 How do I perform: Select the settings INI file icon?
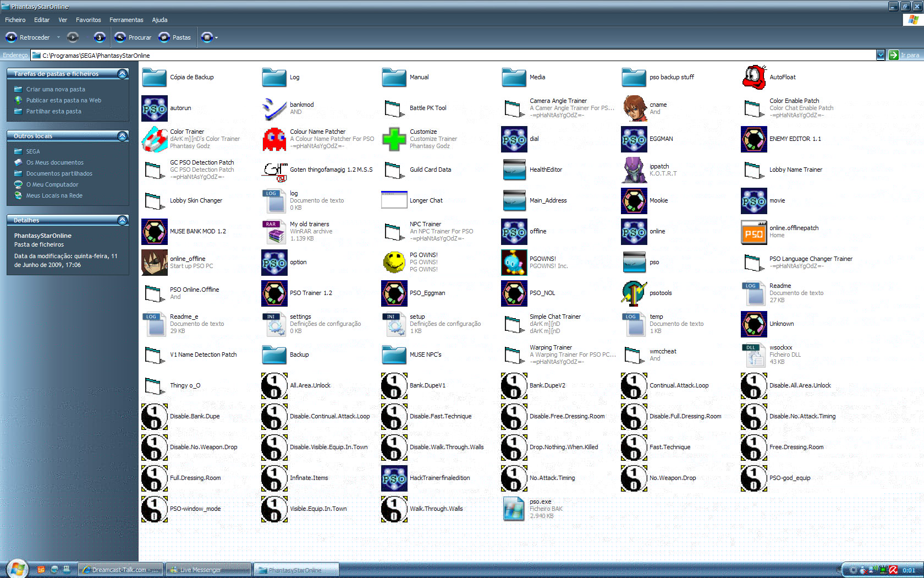[274, 324]
